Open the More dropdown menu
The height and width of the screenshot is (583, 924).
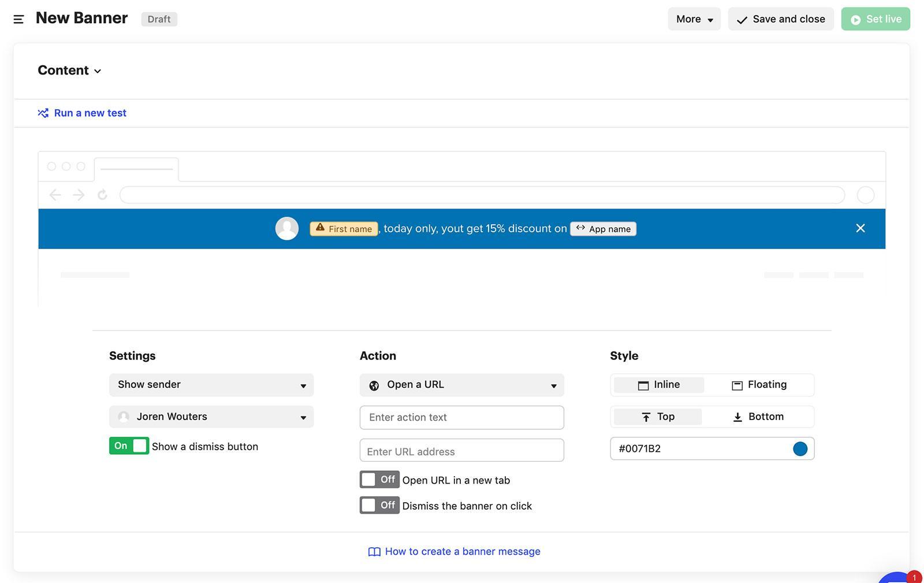click(x=694, y=19)
